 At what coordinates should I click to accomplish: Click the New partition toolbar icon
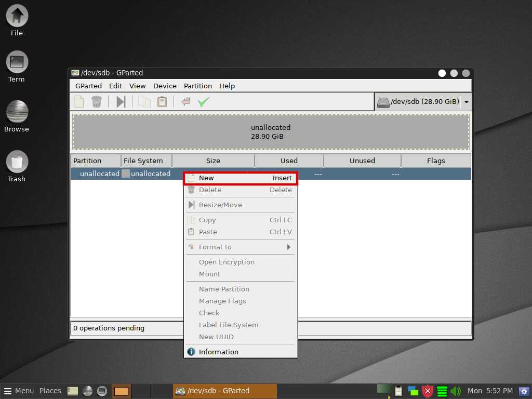[79, 102]
